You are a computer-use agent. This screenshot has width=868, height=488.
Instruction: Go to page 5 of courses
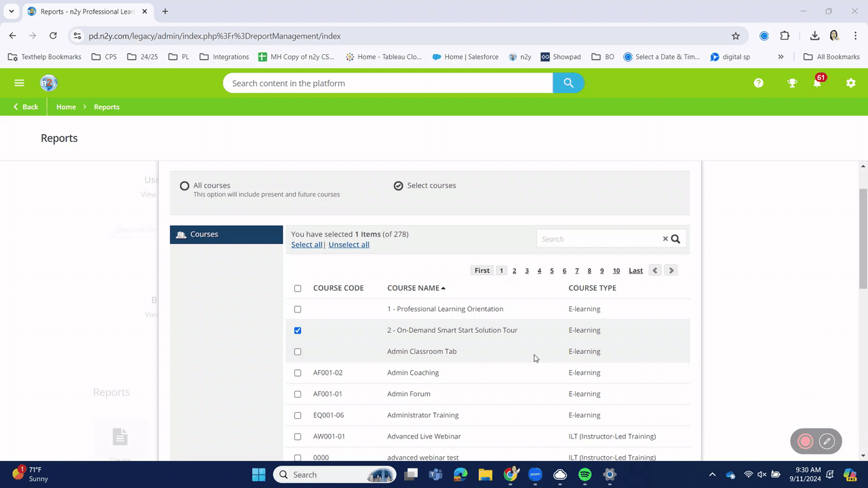552,270
